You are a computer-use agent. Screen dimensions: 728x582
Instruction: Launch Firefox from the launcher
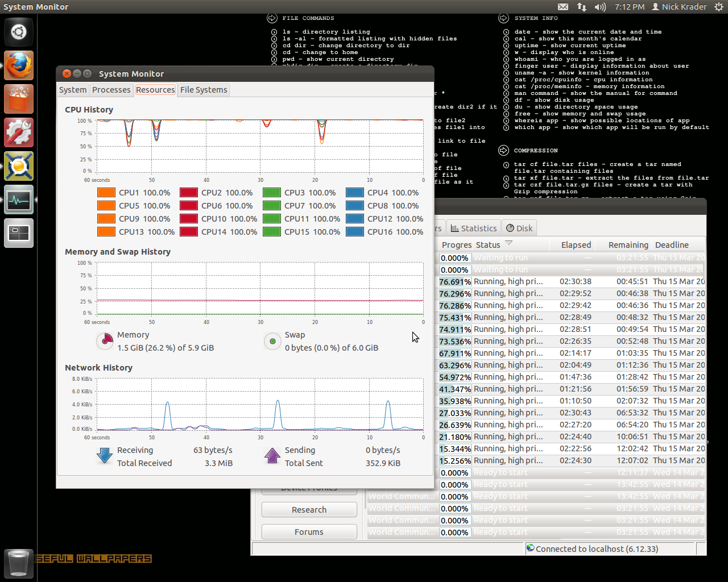click(x=19, y=65)
